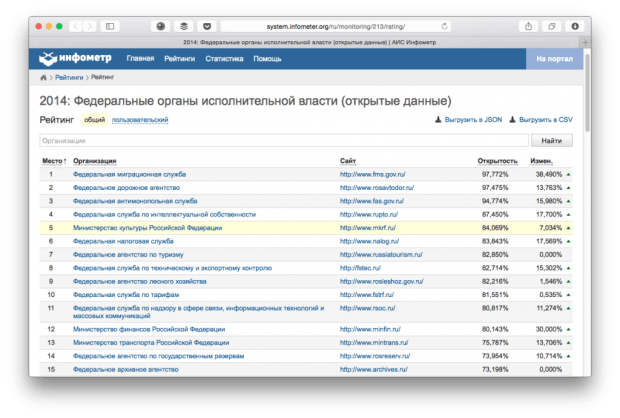Select the 'общий' rating toggle
This screenshot has height=418, width=620.
point(94,120)
